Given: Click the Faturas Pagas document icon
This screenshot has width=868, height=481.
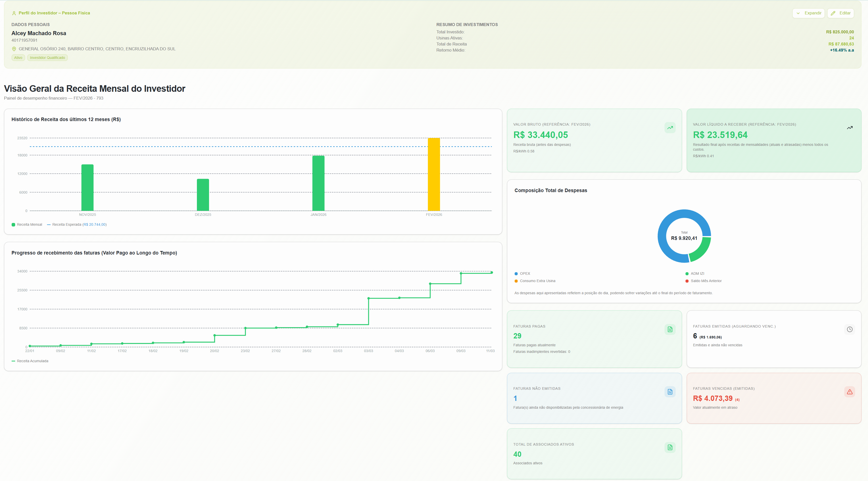Looking at the screenshot, I should point(670,329).
